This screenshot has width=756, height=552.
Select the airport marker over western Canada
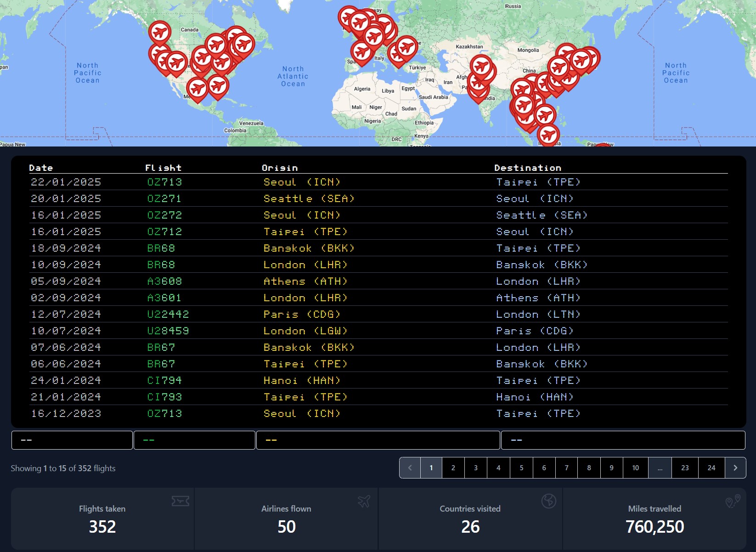(160, 32)
